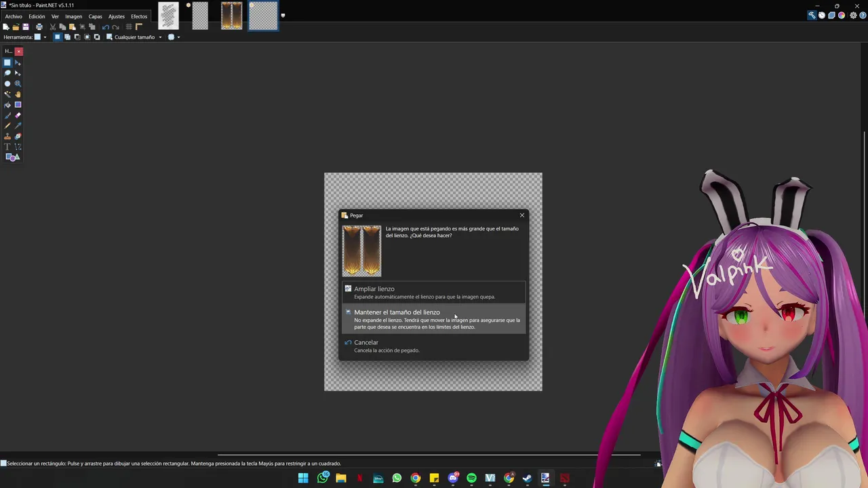This screenshot has height=488, width=868.
Task: Open the selection antialiasing quality dropdown
Action: click(174, 37)
